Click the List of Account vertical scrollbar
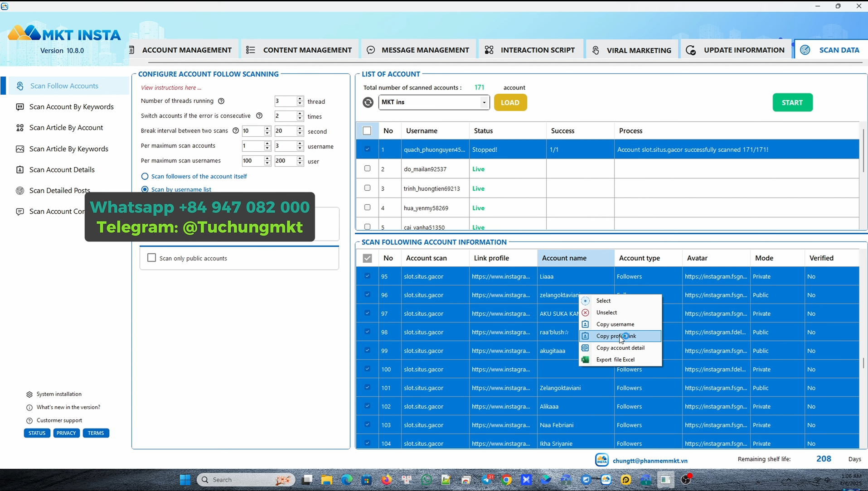The image size is (868, 491). (863, 150)
